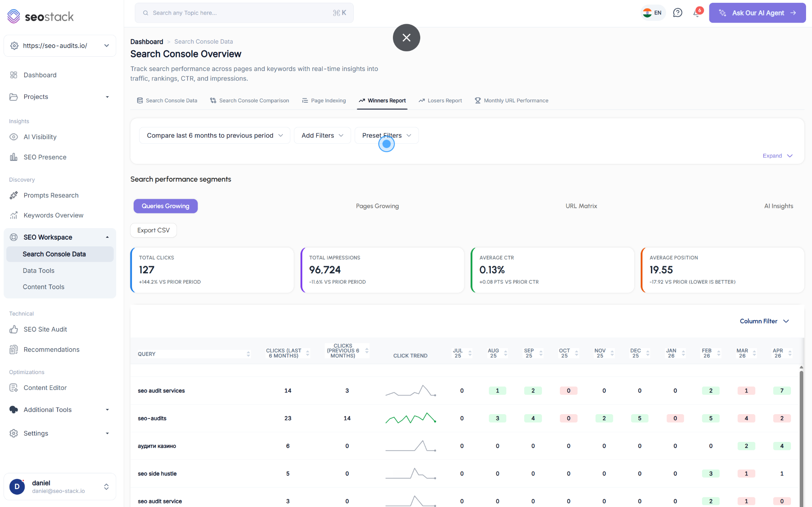Click the Prompts Research satellite icon

pos(13,195)
